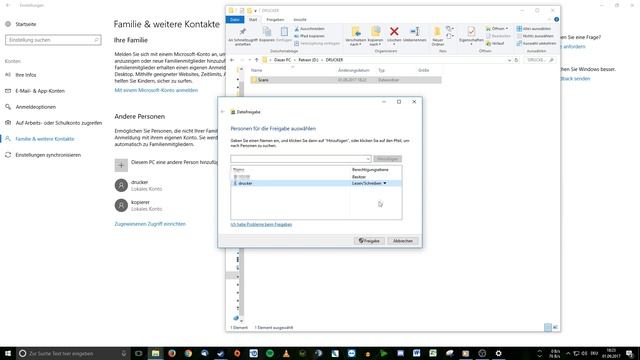This screenshot has height=360, width=640.
Task: Open Explorer help icon
Action: (x=556, y=20)
